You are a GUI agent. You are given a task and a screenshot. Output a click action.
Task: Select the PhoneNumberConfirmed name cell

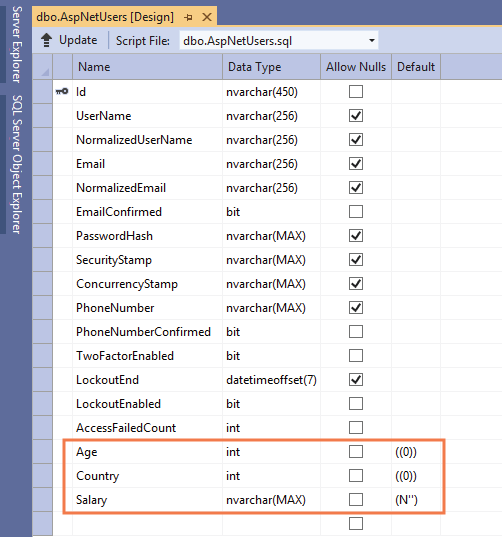148,331
